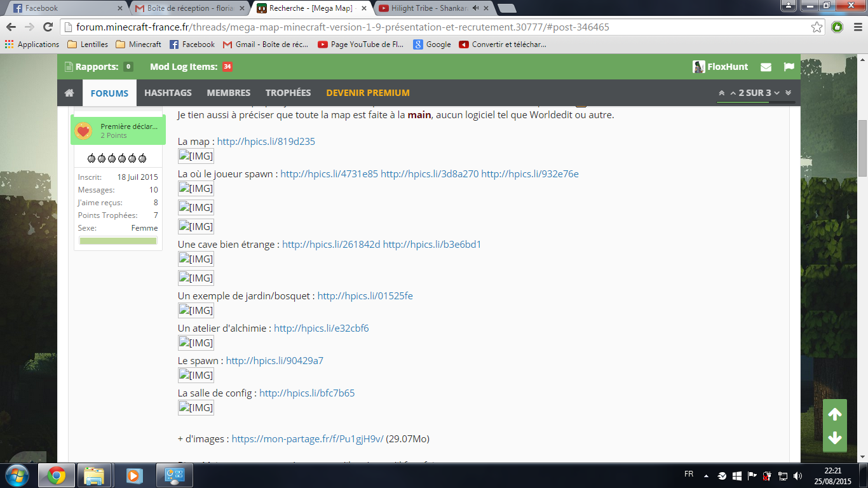Click the forum home icon
This screenshot has height=488, width=868.
coord(69,93)
